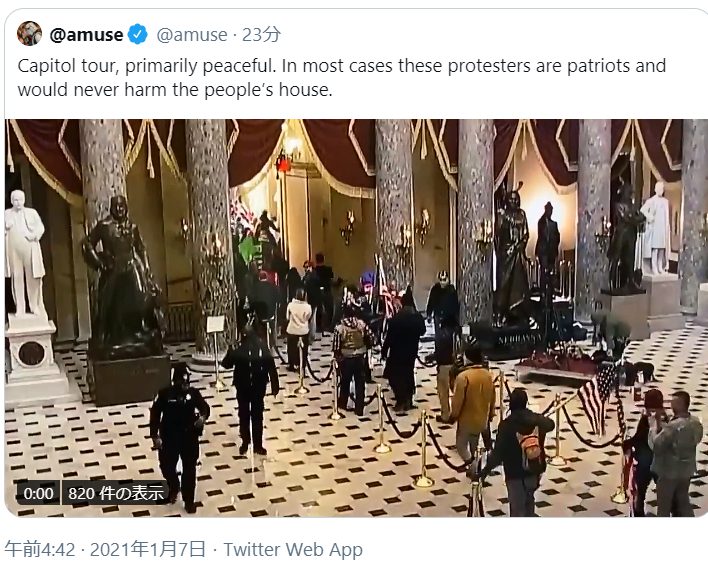Open the 23分 relative timestamp
Screen dimensions: 708x568
pyautogui.click(x=261, y=34)
